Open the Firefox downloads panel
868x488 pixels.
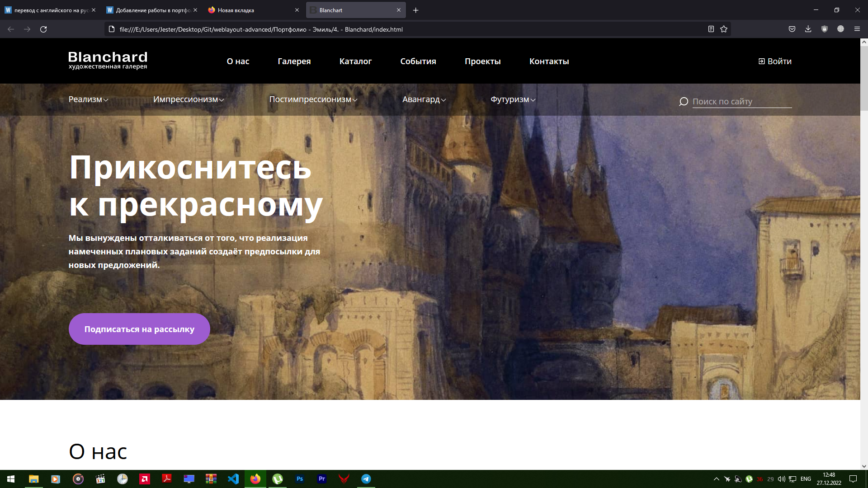click(808, 29)
